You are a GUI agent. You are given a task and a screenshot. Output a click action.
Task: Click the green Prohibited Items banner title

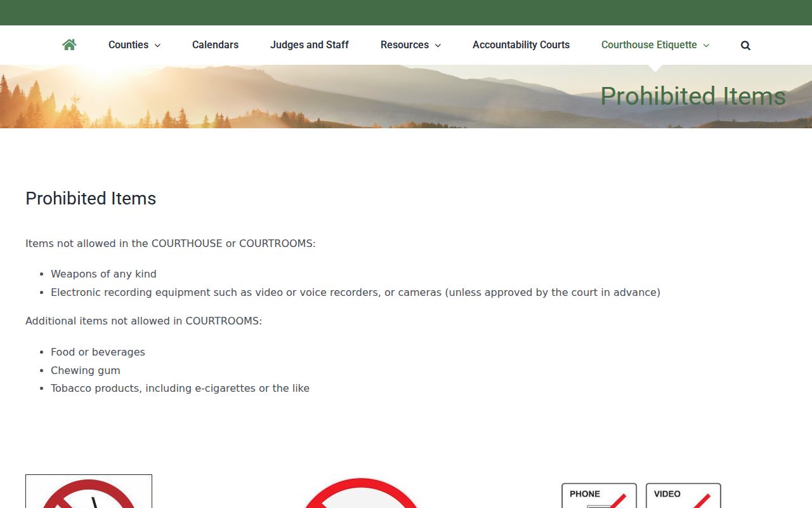pos(693,96)
